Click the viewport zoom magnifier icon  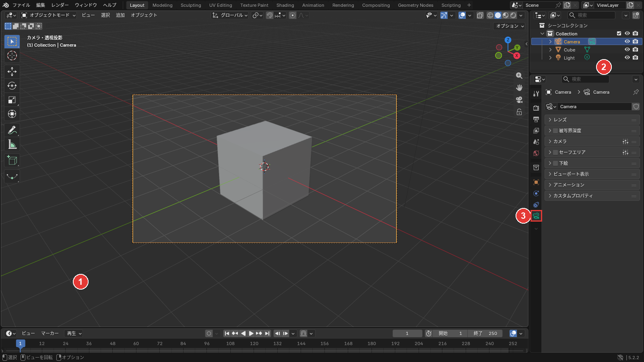pos(519,76)
